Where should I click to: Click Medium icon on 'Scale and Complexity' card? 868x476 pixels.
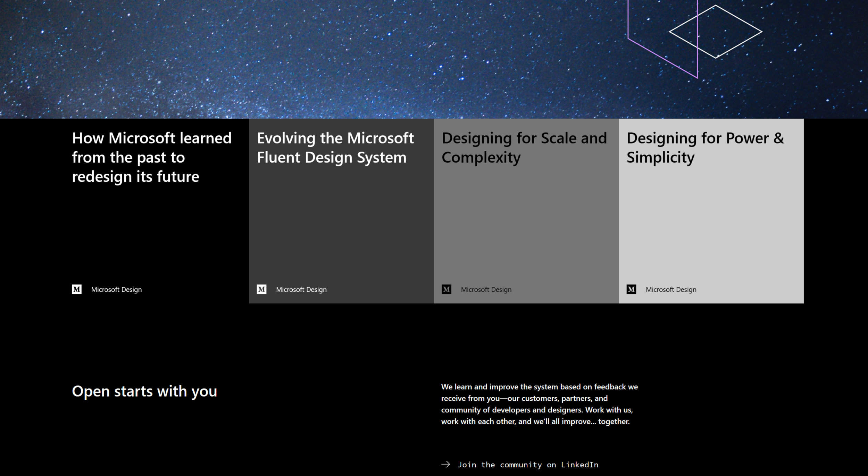point(446,289)
